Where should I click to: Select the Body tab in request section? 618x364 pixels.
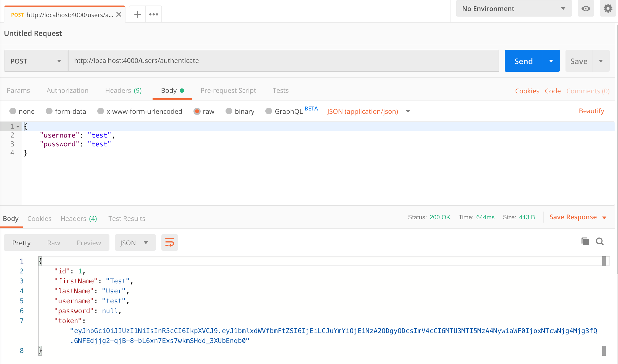point(169,90)
